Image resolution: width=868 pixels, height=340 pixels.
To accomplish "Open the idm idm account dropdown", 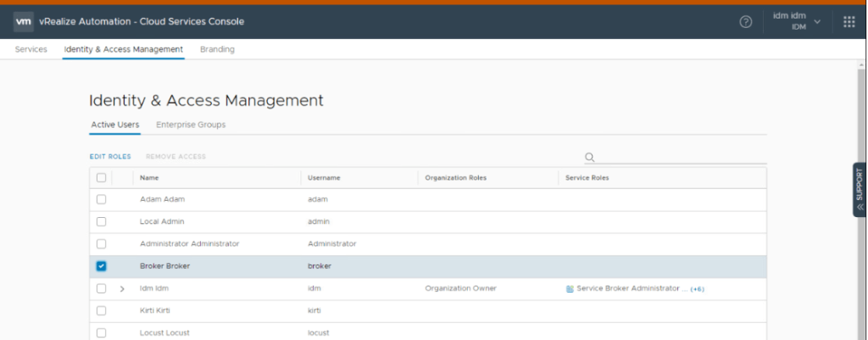I will [797, 21].
